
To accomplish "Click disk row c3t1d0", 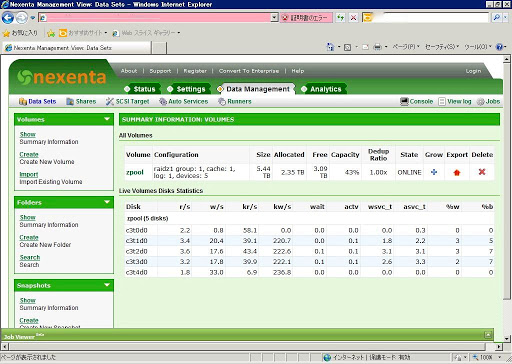I will [x=309, y=241].
